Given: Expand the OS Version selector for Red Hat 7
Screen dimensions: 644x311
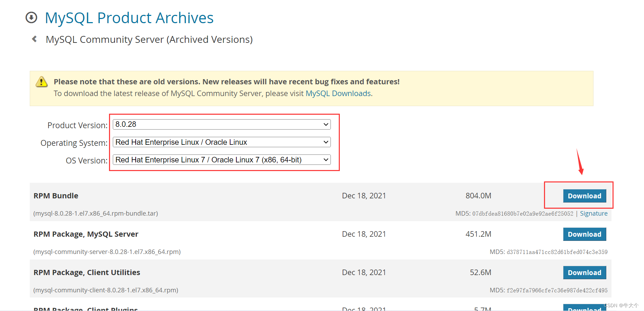Looking at the screenshot, I should (x=221, y=160).
